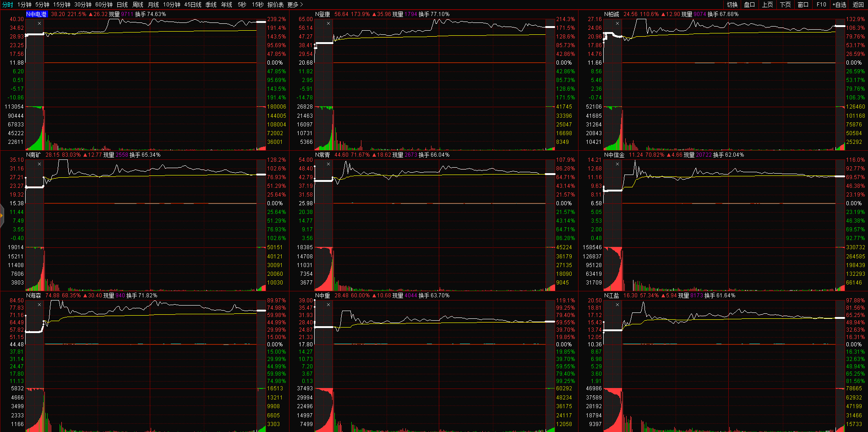The width and height of the screenshot is (868, 432).
Task: Click the × mark in N中电港 chart
Action: (39, 23)
